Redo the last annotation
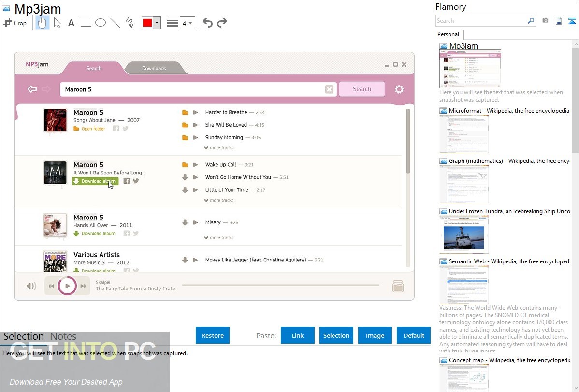Image resolution: width=579 pixels, height=392 pixels. (222, 23)
